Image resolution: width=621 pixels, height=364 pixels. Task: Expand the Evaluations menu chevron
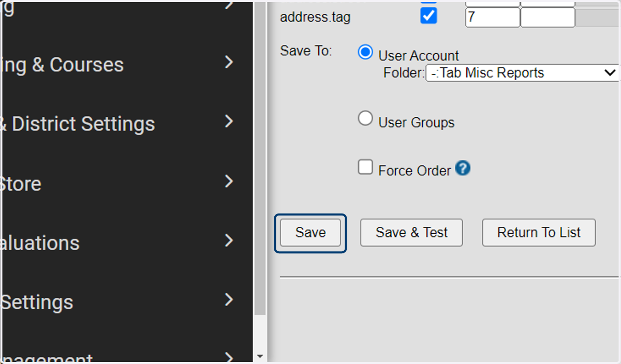pyautogui.click(x=230, y=241)
